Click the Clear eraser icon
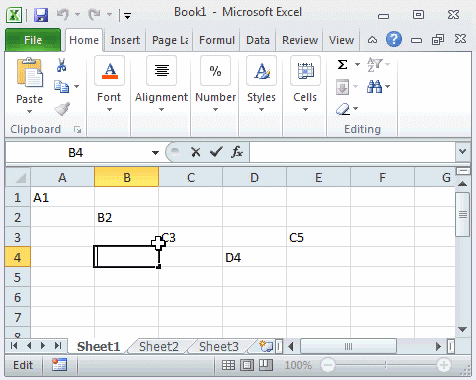 click(x=343, y=109)
